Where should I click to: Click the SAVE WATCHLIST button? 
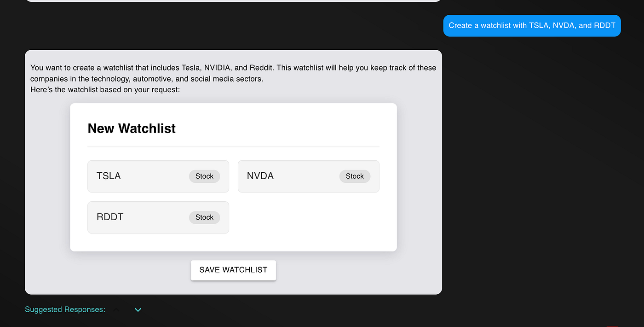click(x=233, y=270)
